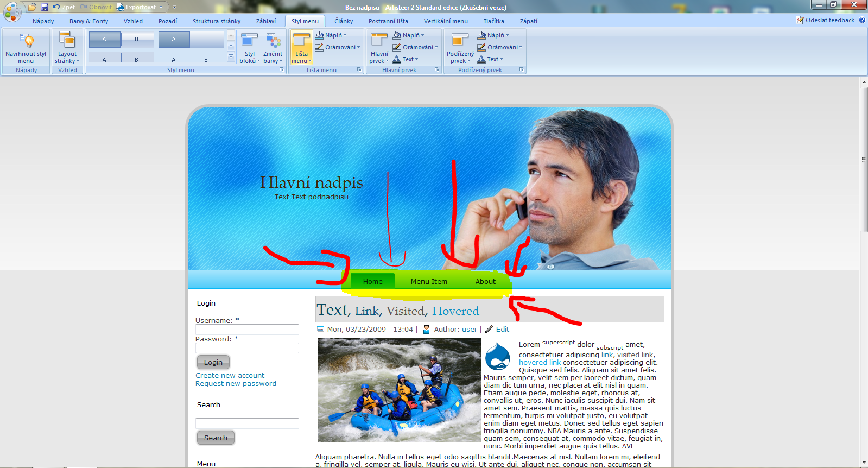Click Navrhnout styl menu lightbulb icon
The image size is (868, 468).
coord(26,41)
